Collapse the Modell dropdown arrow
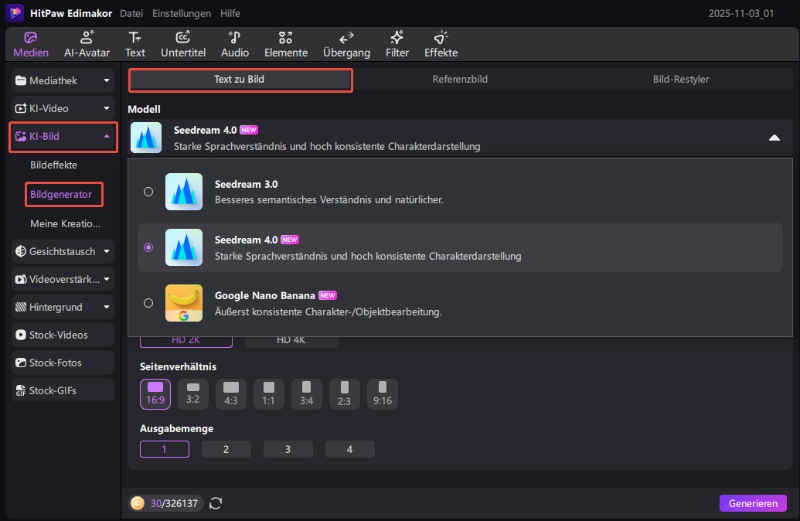This screenshot has height=521, width=800. click(x=773, y=138)
